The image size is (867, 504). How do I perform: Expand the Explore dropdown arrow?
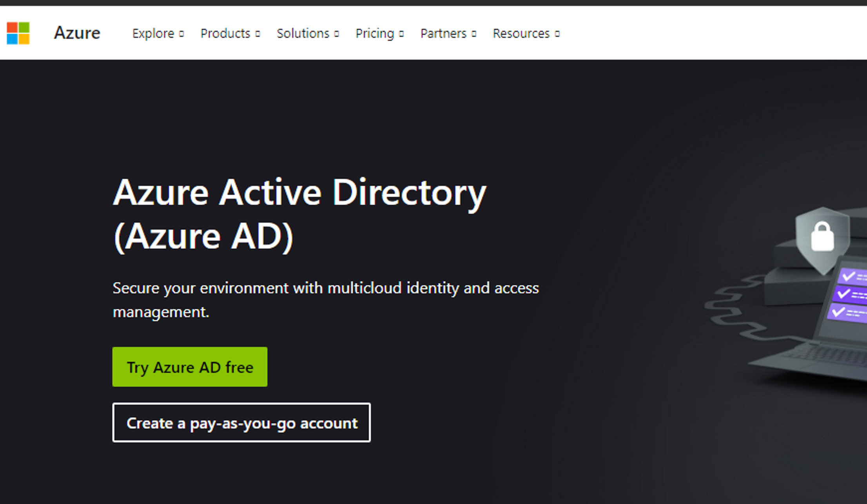click(x=181, y=34)
